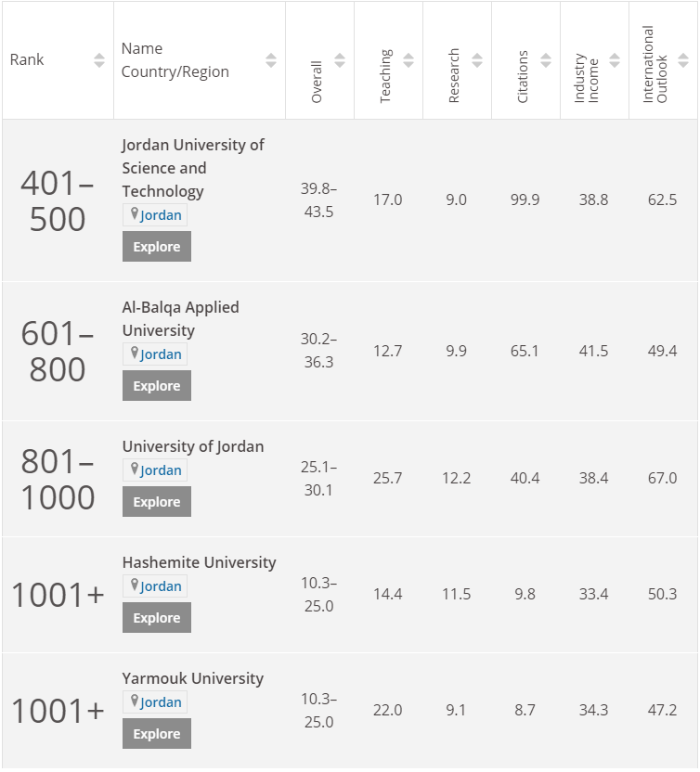This screenshot has height=772, width=700.
Task: Sort by Teaching score arrows
Action: (x=408, y=60)
